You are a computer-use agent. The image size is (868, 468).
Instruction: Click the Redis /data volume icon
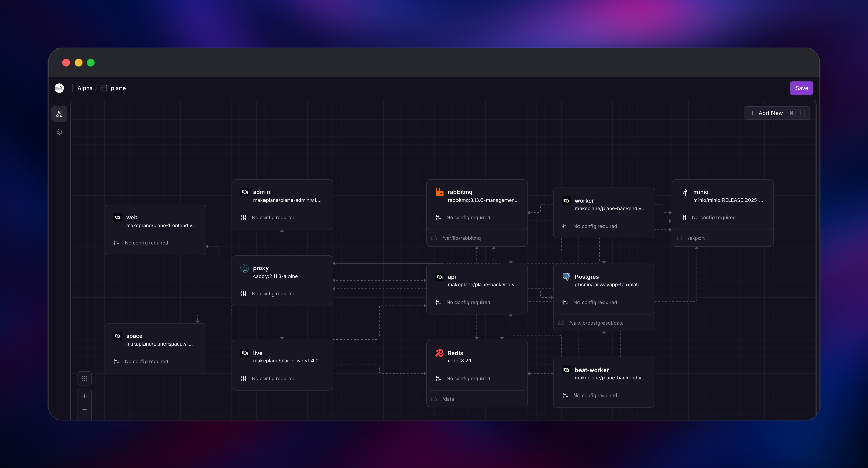(434, 399)
